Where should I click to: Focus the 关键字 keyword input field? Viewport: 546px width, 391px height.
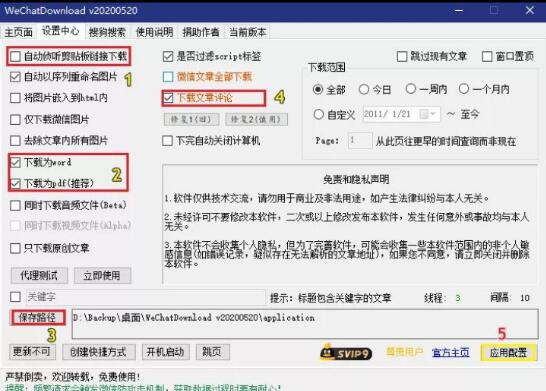point(146,297)
